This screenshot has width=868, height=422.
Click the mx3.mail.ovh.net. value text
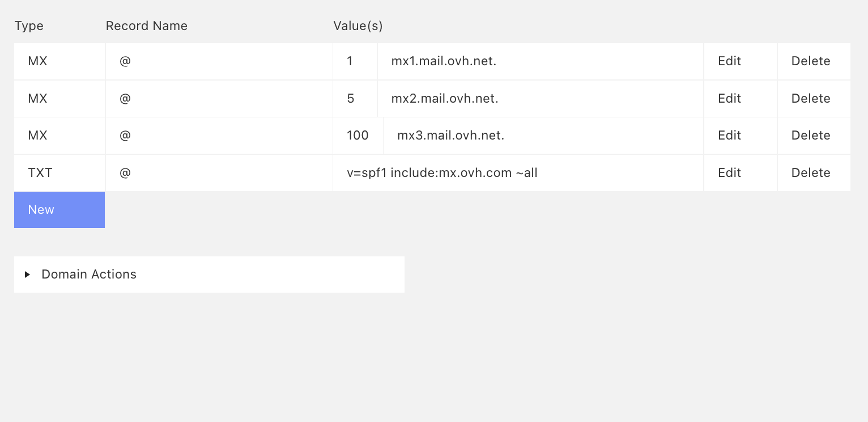click(x=450, y=136)
